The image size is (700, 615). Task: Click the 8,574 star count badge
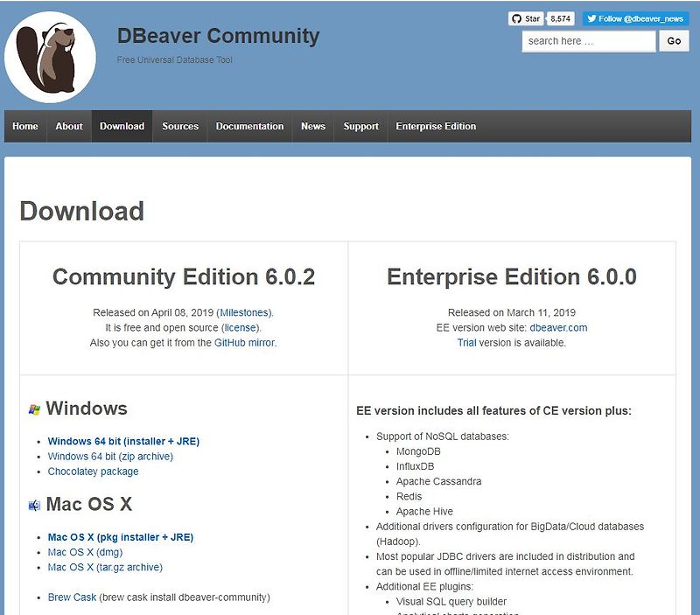coord(560,18)
